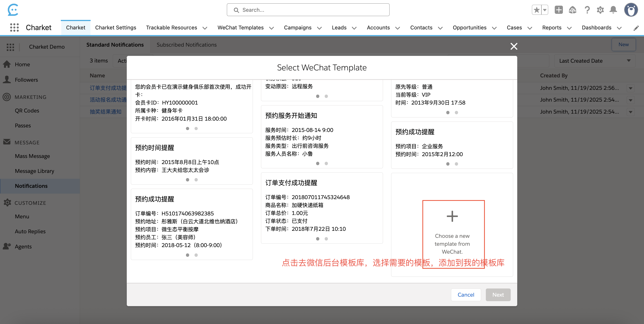Open the Last Created Date sort dropdown

click(595, 61)
